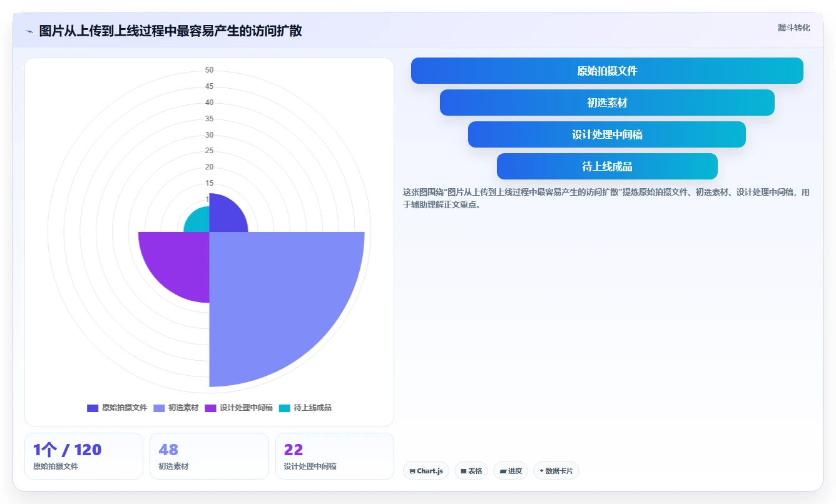The height and width of the screenshot is (504, 836).
Task: Select the 表格 tag chip
Action: pos(471,471)
